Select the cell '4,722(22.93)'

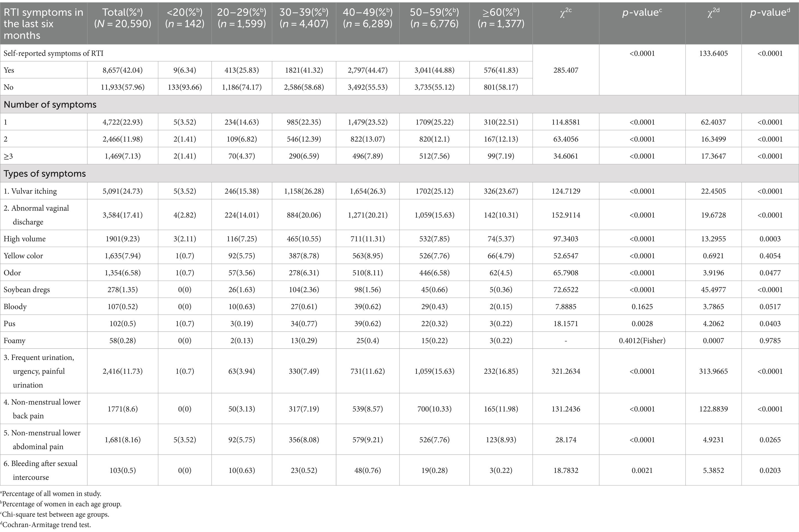[123, 122]
